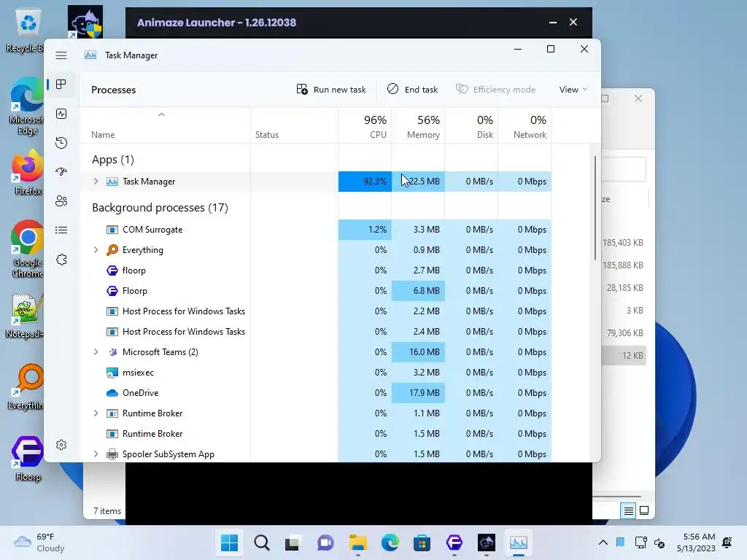The height and width of the screenshot is (560, 747).
Task: Open the Users page in sidebar
Action: 61,201
